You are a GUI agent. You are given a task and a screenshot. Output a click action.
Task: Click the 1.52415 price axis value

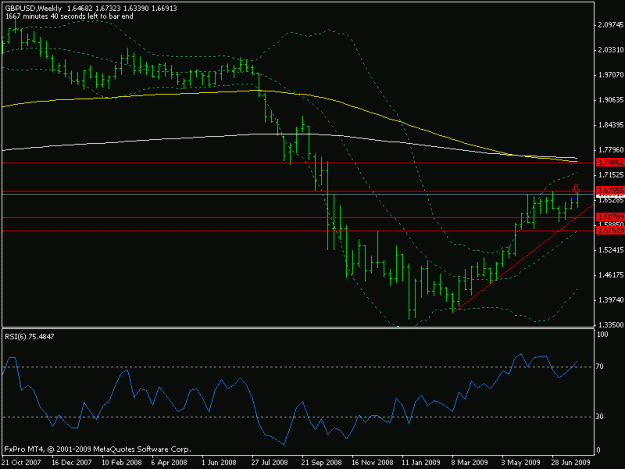[611, 250]
